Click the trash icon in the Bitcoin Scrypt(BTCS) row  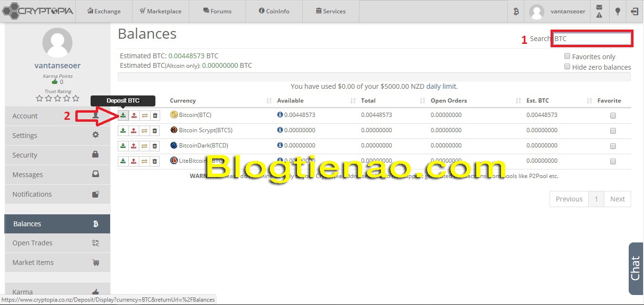click(x=155, y=130)
